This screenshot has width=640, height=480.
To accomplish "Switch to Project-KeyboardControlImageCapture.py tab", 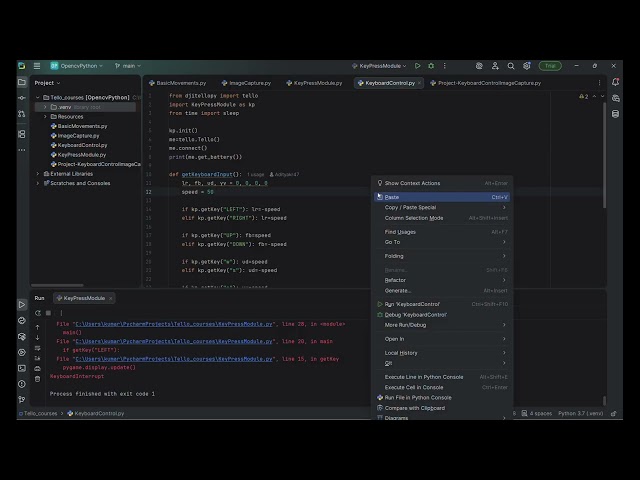I will click(486, 83).
